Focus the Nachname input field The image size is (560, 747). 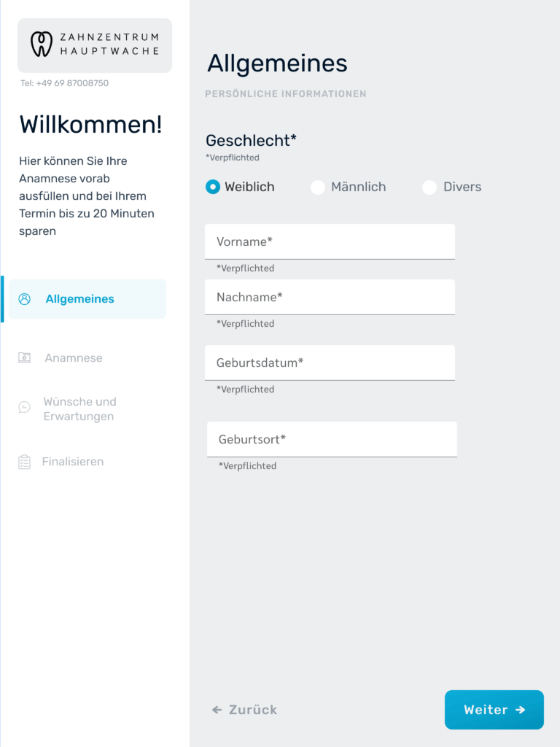pyautogui.click(x=330, y=297)
